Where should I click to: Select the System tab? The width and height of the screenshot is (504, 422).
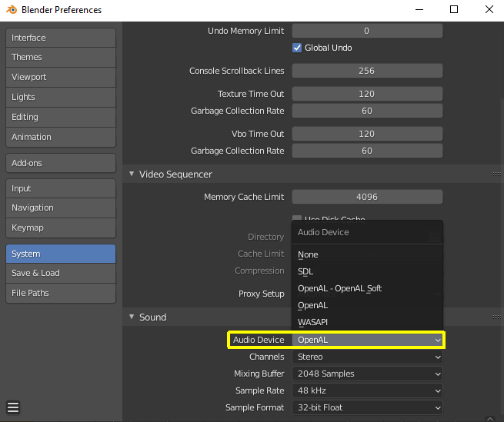coord(61,254)
